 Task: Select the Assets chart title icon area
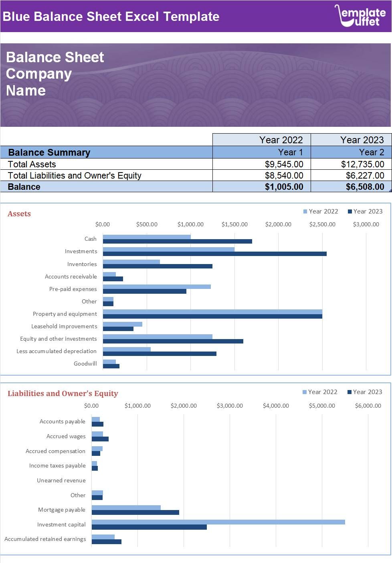tap(19, 213)
